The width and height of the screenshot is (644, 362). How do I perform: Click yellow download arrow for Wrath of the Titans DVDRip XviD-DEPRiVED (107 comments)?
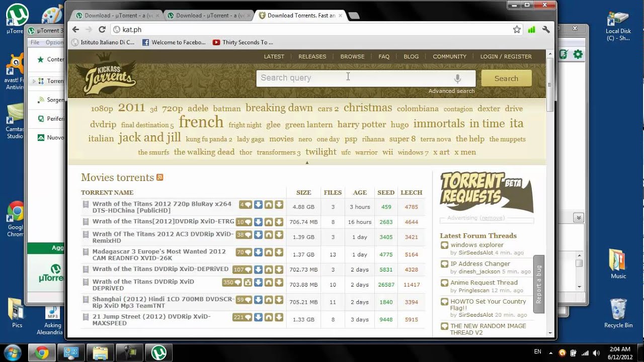[x=279, y=269]
